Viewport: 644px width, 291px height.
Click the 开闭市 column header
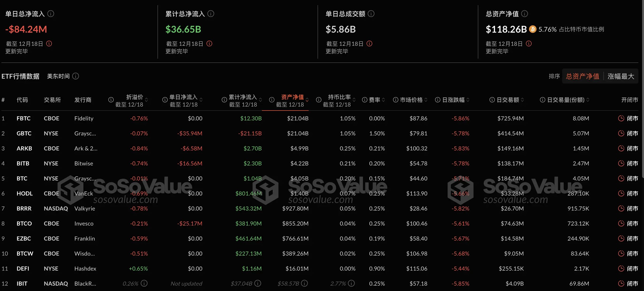[629, 100]
